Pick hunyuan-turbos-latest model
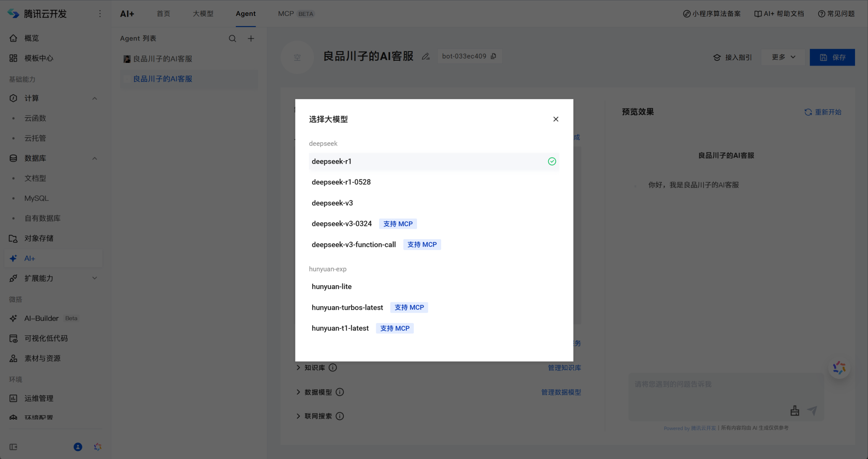Viewport: 868px width, 459px height. 434,308
